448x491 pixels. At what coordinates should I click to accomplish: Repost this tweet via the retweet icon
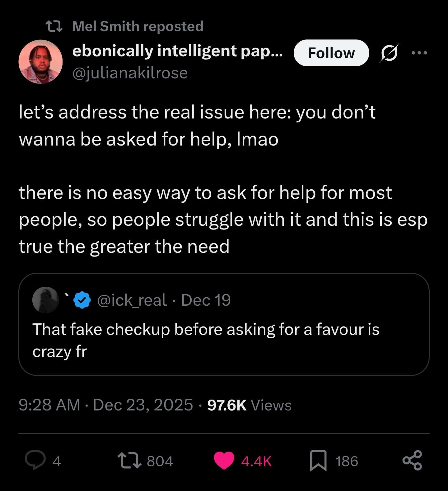point(129,461)
